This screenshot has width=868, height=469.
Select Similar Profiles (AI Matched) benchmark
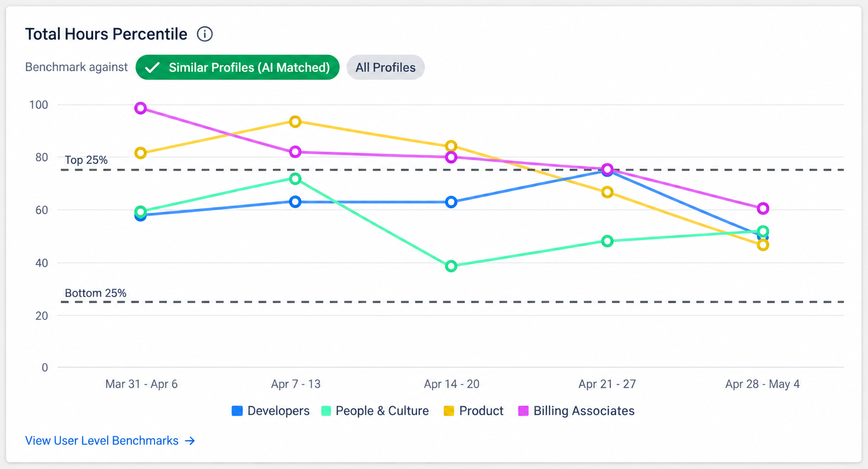point(238,67)
